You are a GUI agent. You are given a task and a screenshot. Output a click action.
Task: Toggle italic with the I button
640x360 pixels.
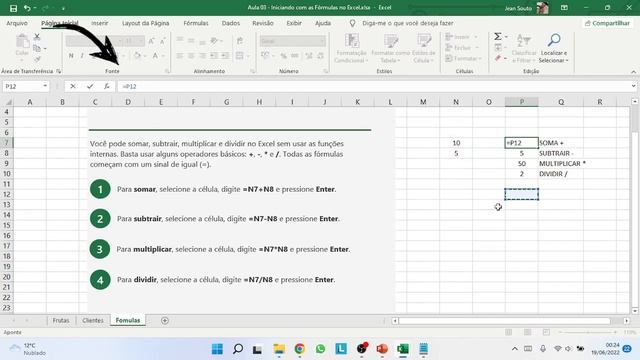(x=82, y=56)
